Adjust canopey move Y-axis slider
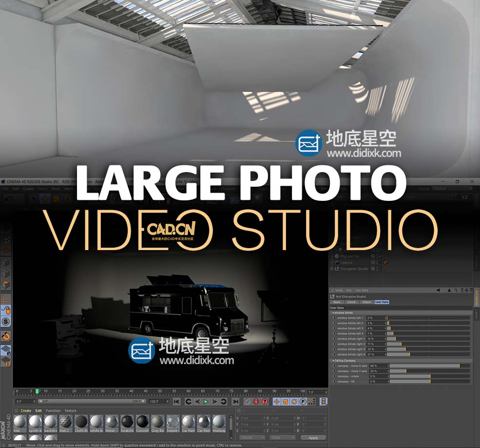Screen dimensions: 480x448 pyautogui.click(x=430, y=371)
